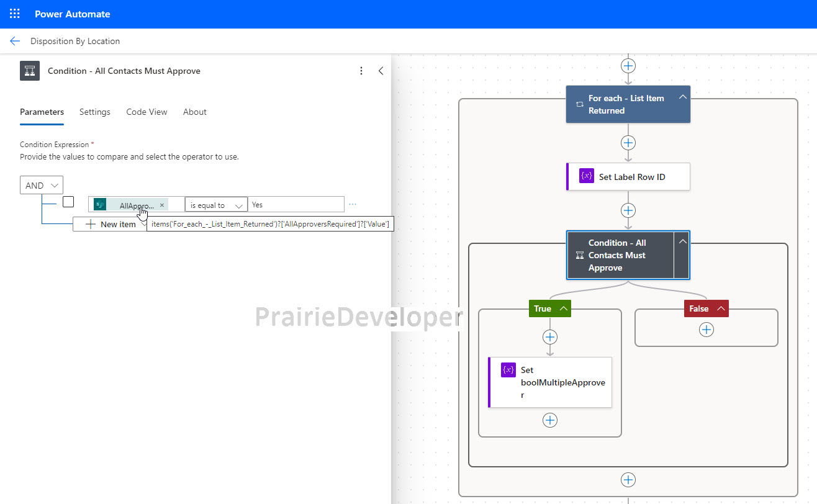817x504 pixels.
Task: Click the SharePoint icon in the token
Action: pos(100,205)
